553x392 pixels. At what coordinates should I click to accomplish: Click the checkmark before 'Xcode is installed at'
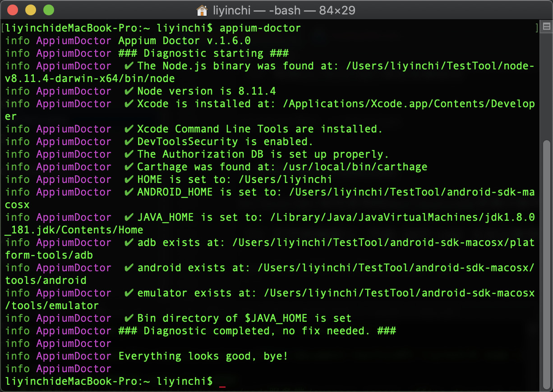point(129,104)
